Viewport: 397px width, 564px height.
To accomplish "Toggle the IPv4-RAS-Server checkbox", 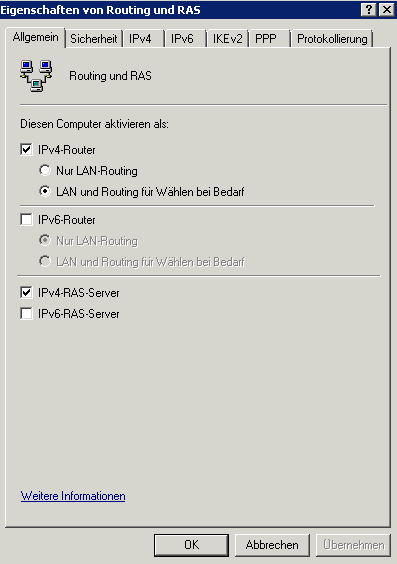I will [x=26, y=292].
